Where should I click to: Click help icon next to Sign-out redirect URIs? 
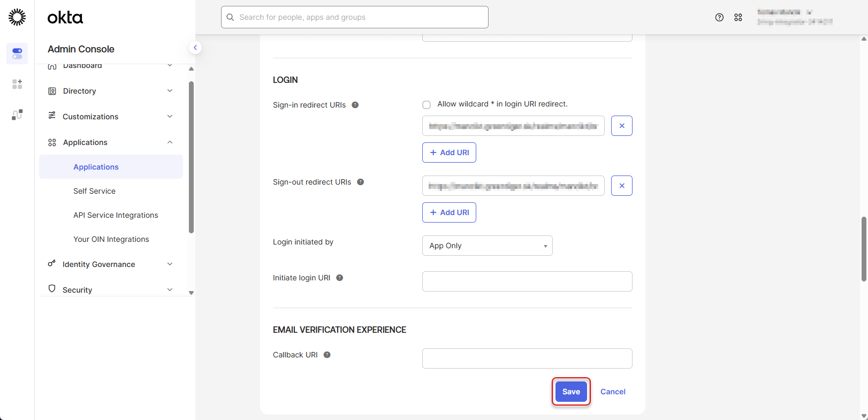(360, 182)
